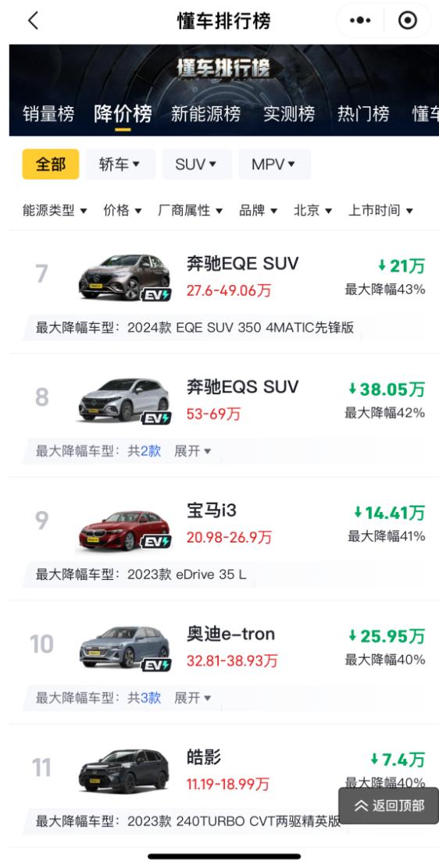Switch to the 新能源榜 tab

(x=205, y=113)
